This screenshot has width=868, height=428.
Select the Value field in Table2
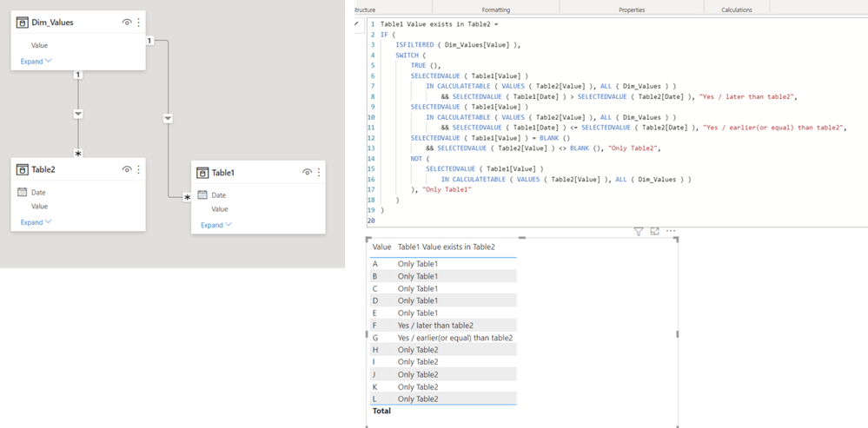tap(39, 207)
